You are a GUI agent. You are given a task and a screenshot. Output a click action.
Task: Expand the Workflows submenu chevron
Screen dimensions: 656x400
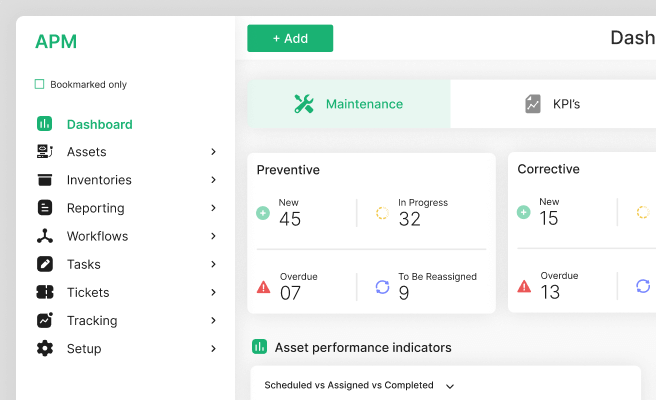213,236
